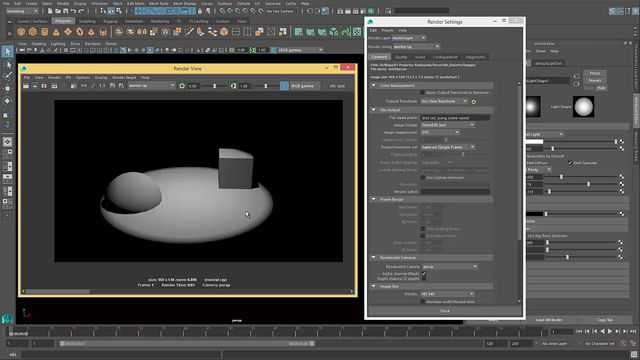The image size is (640, 360).
Task: Click the polygon pipe shelf icon
Action: [x=103, y=31]
